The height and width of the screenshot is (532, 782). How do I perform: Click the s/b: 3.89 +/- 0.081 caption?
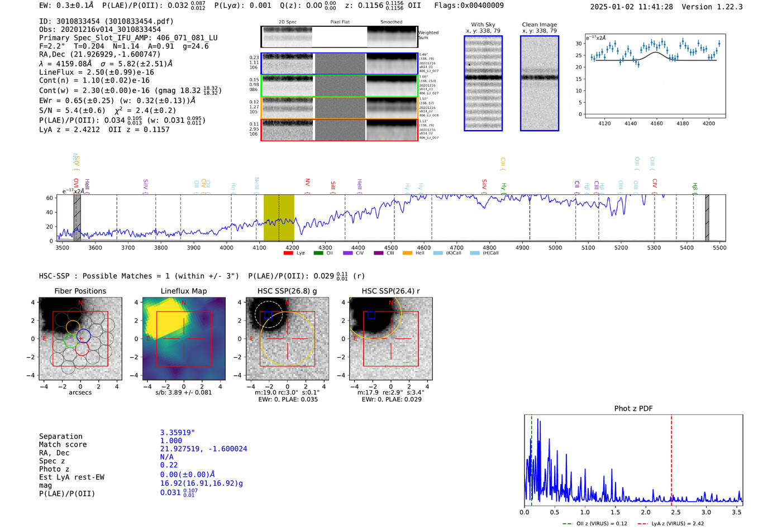pyautogui.click(x=184, y=392)
